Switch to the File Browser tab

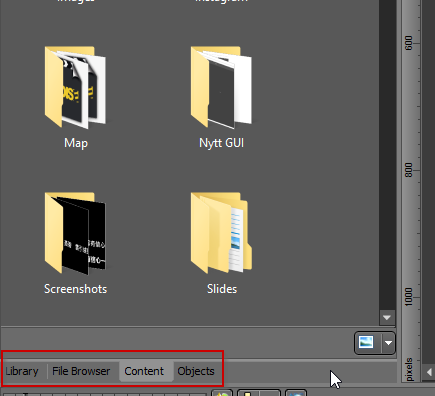[81, 371]
